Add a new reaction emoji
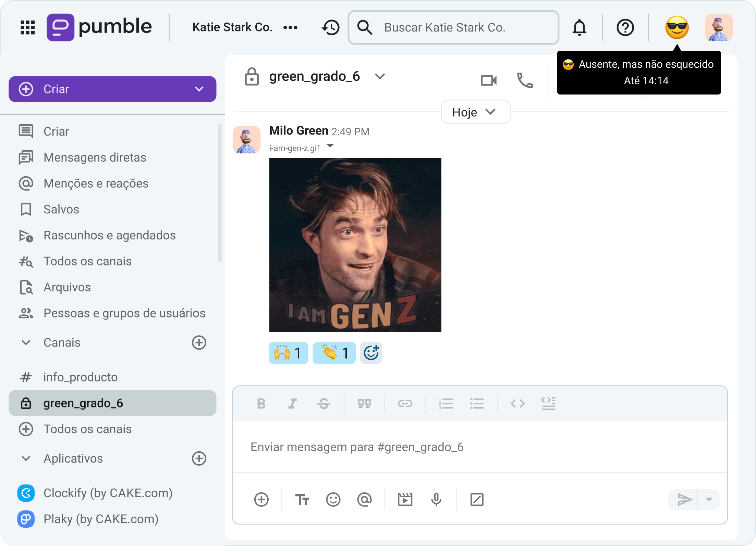Screen dimensions: 756x552 (371, 353)
